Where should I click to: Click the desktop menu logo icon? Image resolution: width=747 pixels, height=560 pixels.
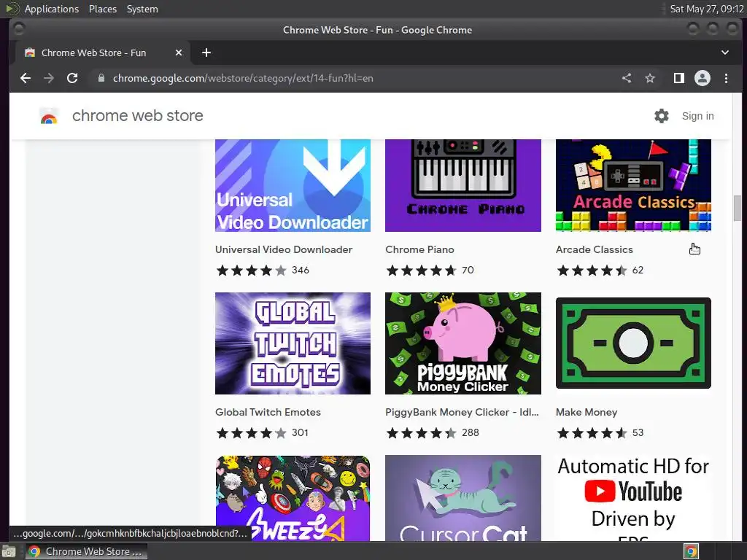(x=12, y=9)
